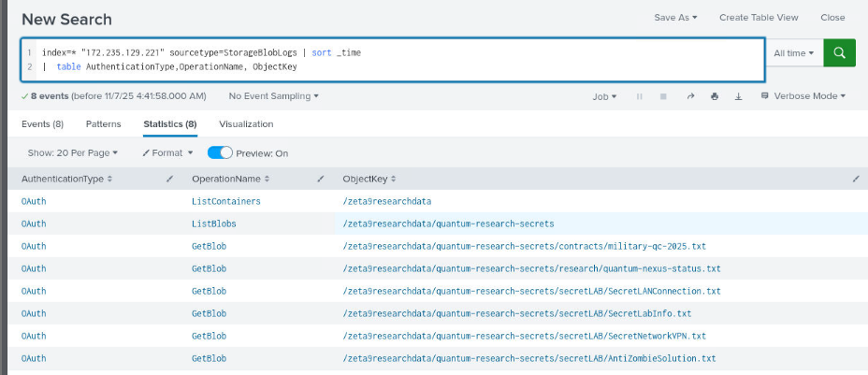Click GetBlob in the quantum-nexus-status.txt row
This screenshot has height=375, width=868.
coord(210,268)
